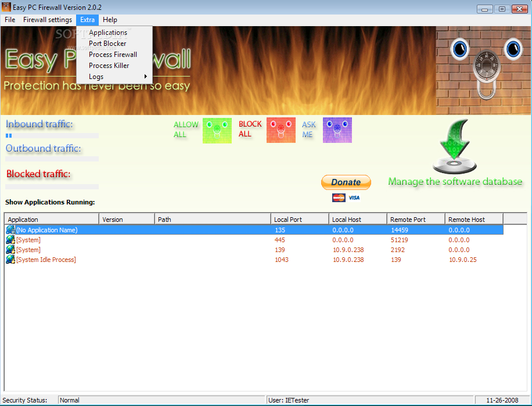The width and height of the screenshot is (532, 406).
Task: Open the File menu
Action: 10,20
